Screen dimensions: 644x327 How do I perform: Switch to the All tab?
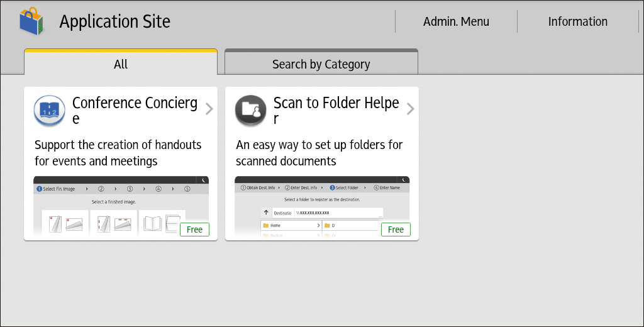point(121,64)
